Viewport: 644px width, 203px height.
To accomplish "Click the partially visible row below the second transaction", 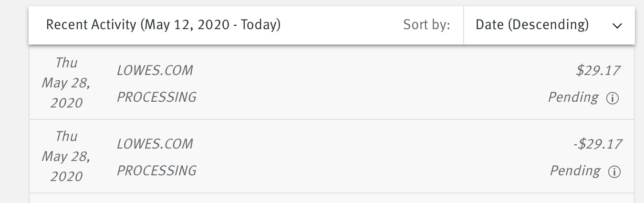I will (x=332, y=198).
